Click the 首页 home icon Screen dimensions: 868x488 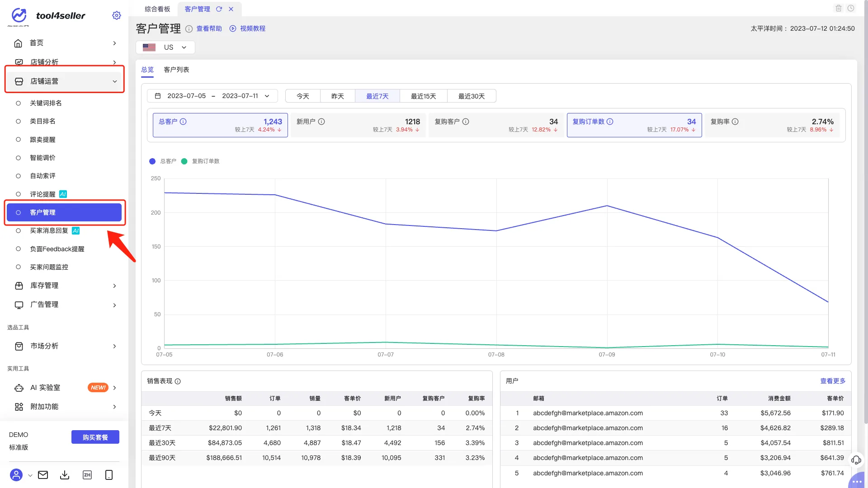[18, 43]
